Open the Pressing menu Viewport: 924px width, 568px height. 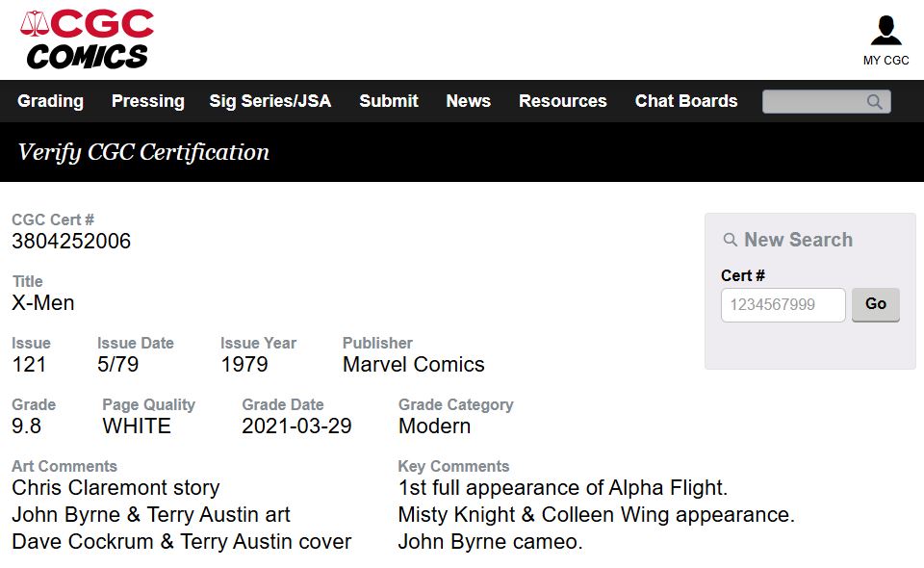[147, 101]
